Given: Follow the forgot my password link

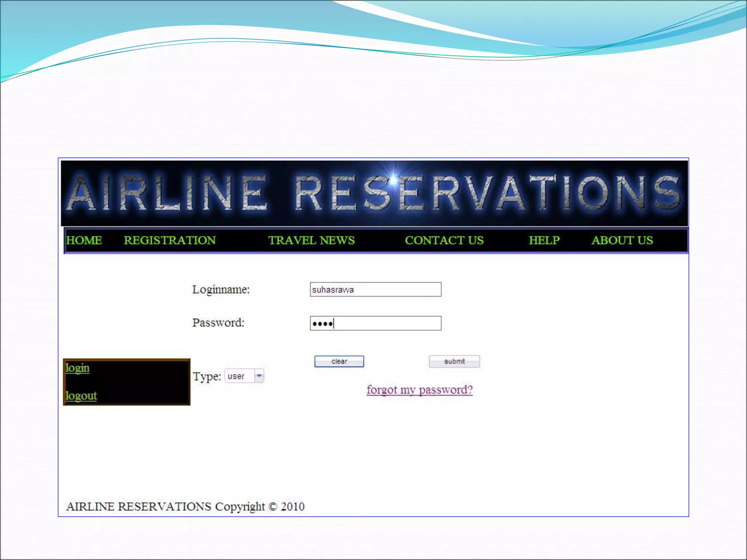Looking at the screenshot, I should click(x=420, y=390).
